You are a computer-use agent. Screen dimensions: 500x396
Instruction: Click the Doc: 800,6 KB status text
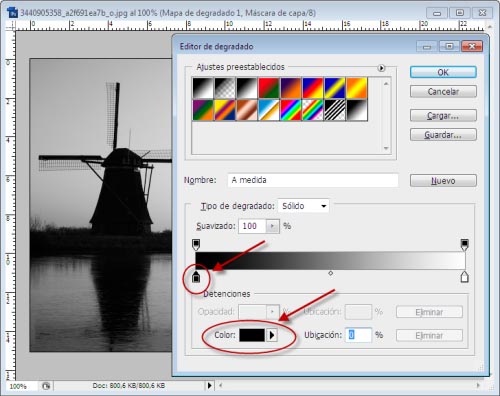click(129, 386)
